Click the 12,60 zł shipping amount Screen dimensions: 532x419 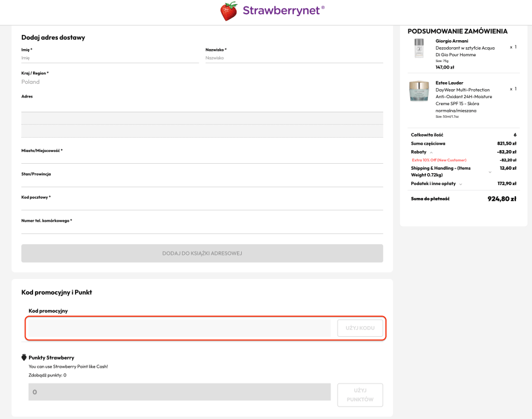coord(508,168)
